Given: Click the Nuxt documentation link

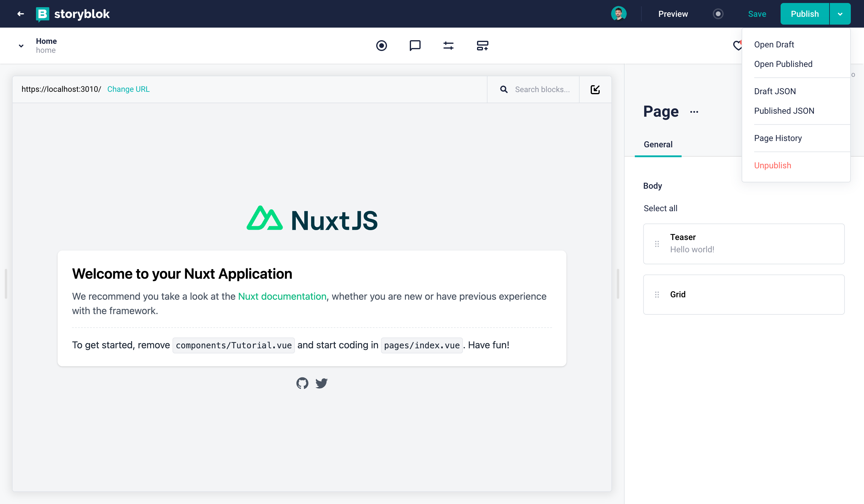Looking at the screenshot, I should 282,296.
